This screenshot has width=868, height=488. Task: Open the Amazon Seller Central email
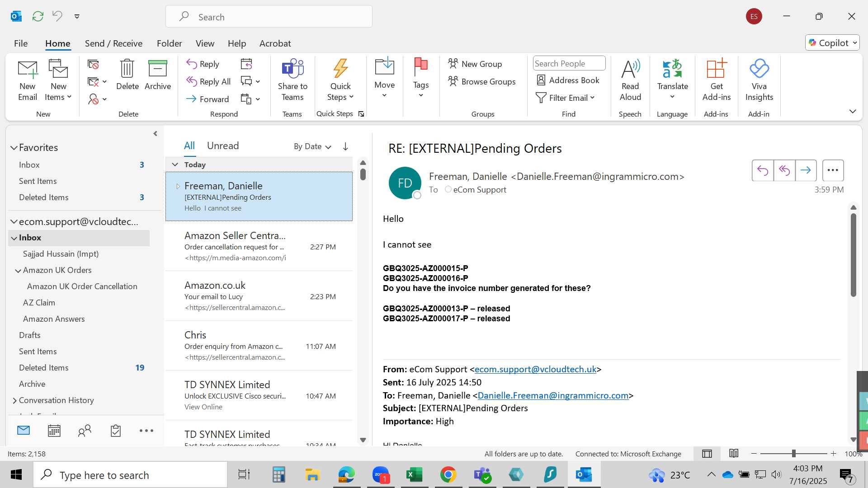pos(259,246)
